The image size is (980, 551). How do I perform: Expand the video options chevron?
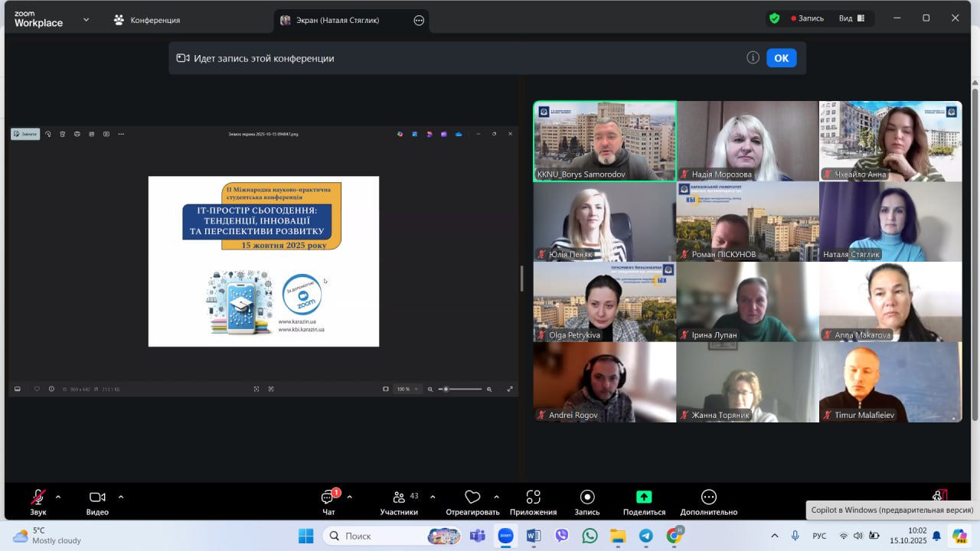(x=120, y=497)
